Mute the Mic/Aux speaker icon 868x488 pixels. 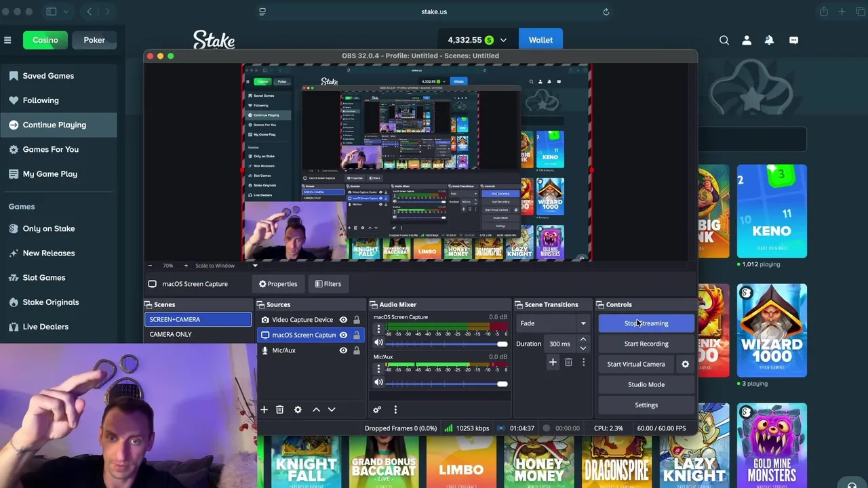pyautogui.click(x=378, y=382)
